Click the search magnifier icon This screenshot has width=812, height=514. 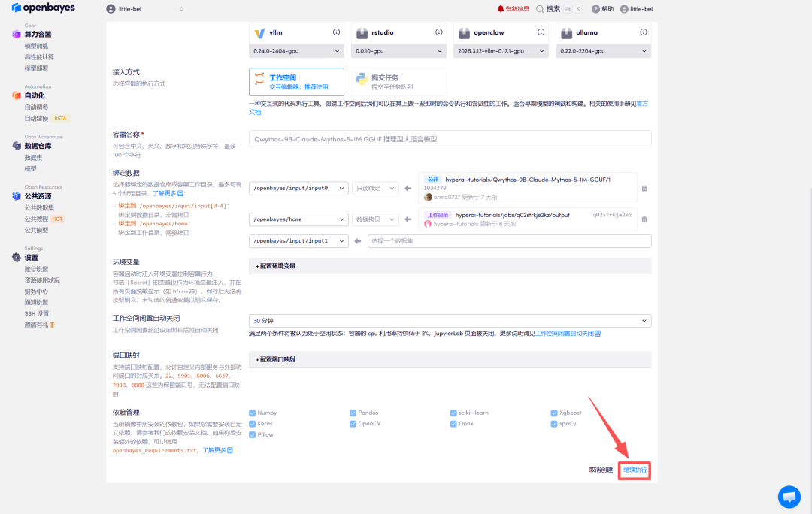pos(540,9)
